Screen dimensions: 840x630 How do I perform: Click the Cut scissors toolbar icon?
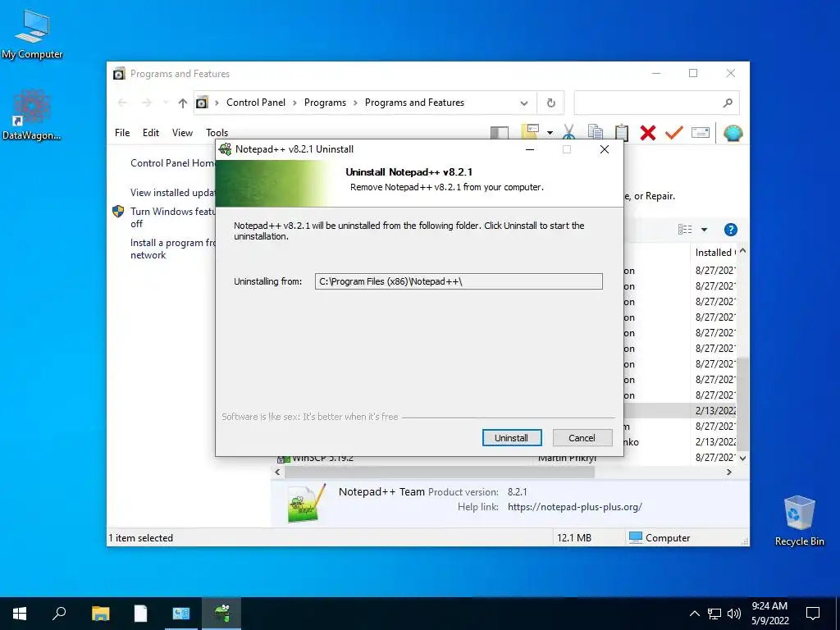[569, 132]
